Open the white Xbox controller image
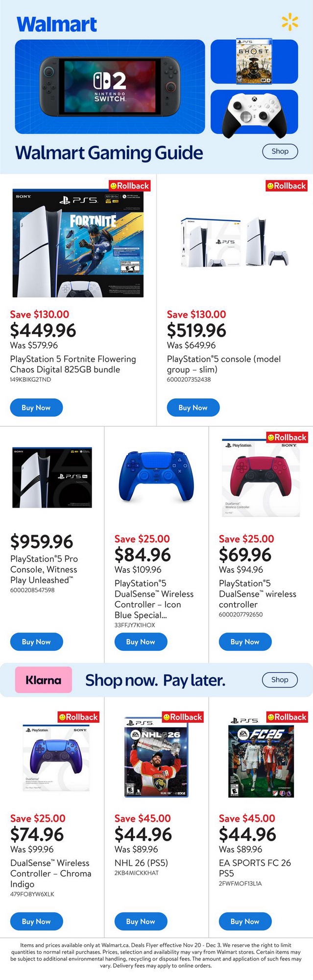Image resolution: width=313 pixels, height=980 pixels. click(x=254, y=112)
